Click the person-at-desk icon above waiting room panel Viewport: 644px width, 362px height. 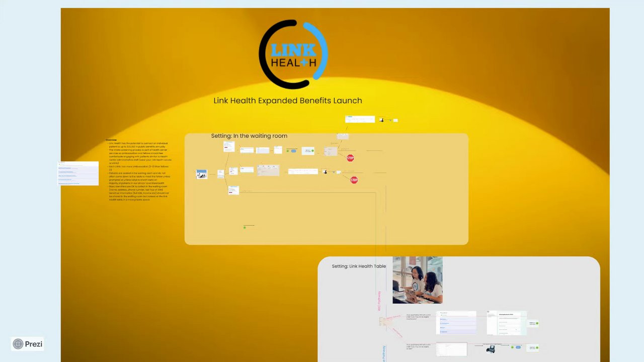coord(381,120)
